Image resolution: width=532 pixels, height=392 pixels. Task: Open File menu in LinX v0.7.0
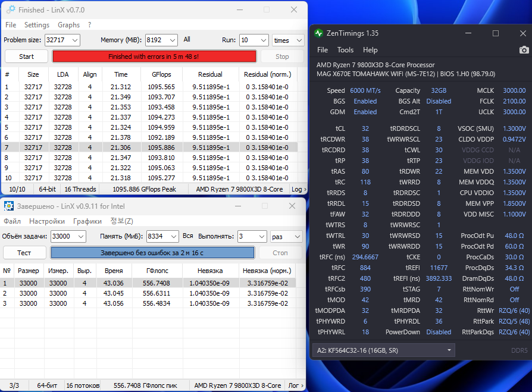pos(11,25)
